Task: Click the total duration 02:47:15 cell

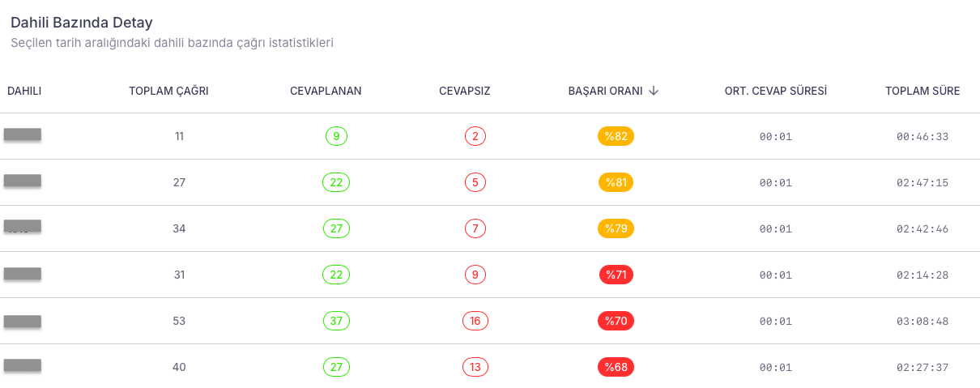Action: click(x=922, y=183)
